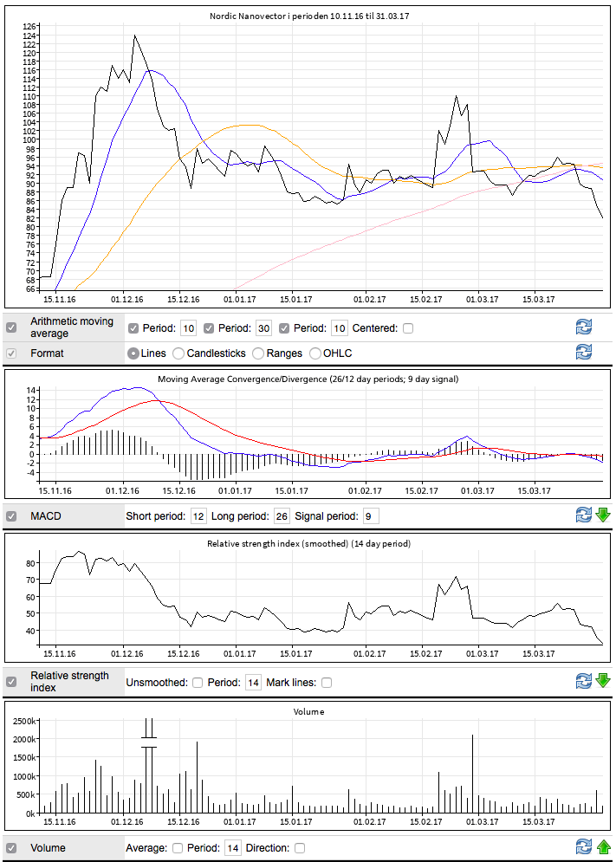Viewport: 616px width, 862px height.
Task: Click the 'Format' row label
Action: 48,353
